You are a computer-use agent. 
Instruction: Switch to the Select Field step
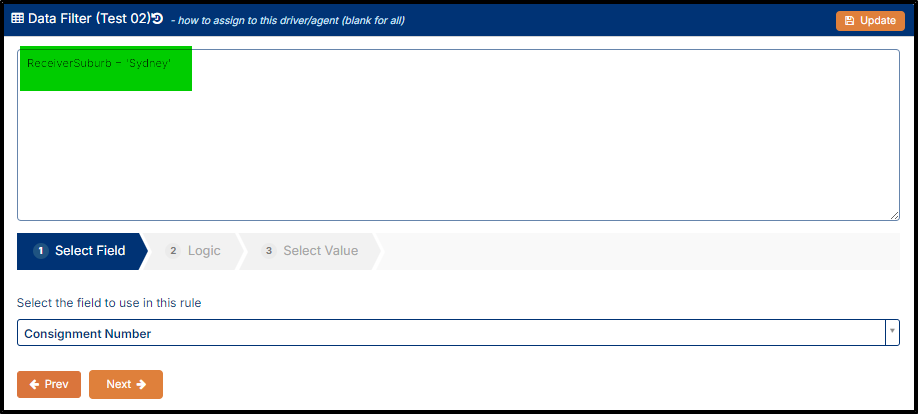[80, 251]
